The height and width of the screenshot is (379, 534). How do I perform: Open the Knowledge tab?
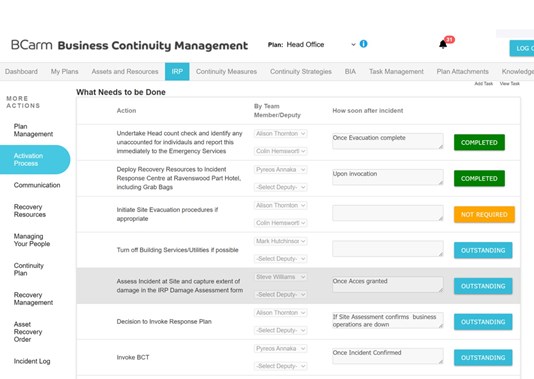[x=517, y=72]
